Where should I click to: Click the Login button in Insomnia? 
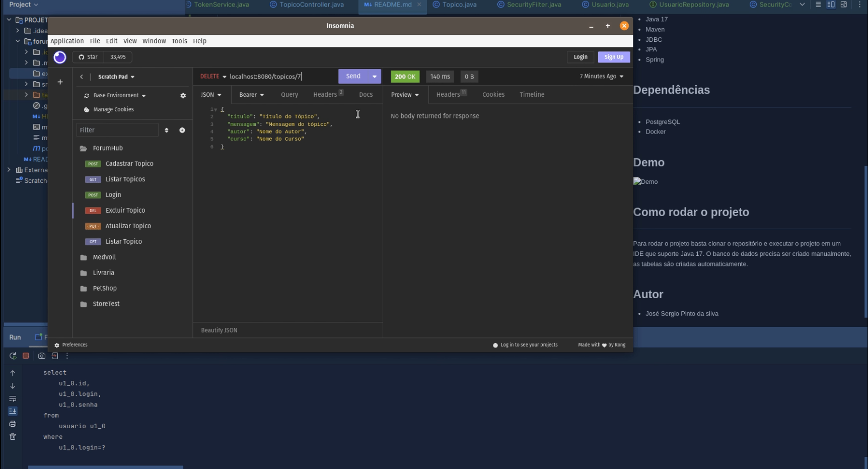tap(581, 57)
